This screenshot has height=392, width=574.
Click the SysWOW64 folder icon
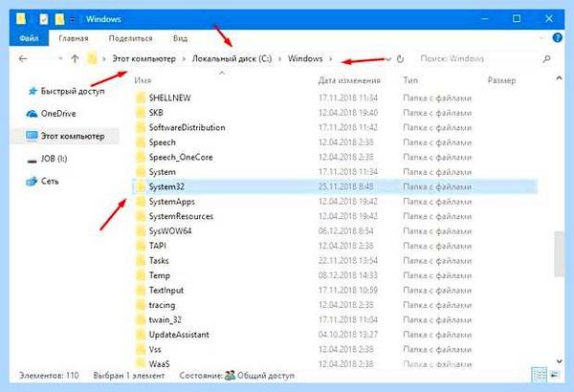coord(141,231)
